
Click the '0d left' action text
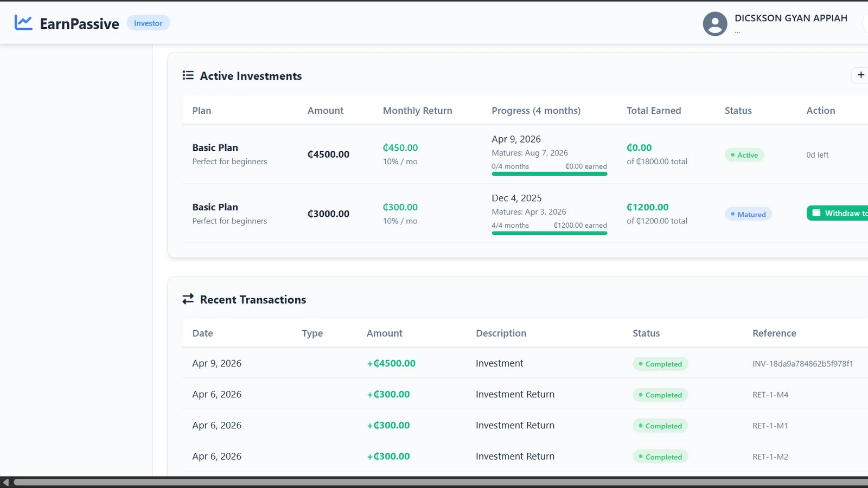point(817,155)
